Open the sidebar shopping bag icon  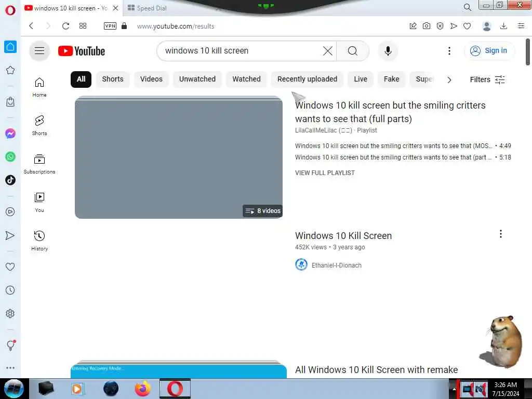(10, 102)
